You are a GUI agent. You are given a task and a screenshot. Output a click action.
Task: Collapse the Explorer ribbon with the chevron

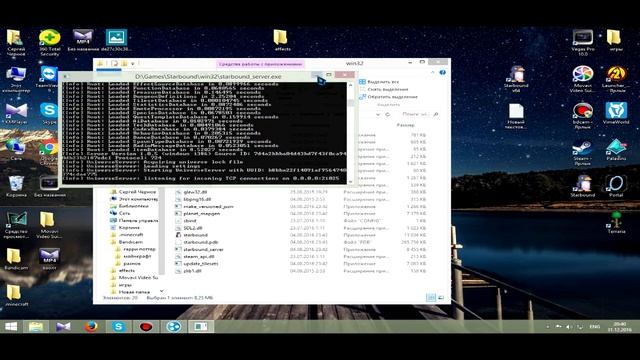433,73
